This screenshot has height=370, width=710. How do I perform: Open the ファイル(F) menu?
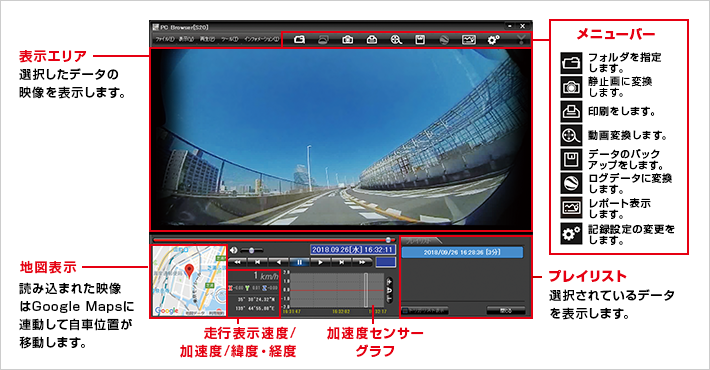(x=164, y=40)
